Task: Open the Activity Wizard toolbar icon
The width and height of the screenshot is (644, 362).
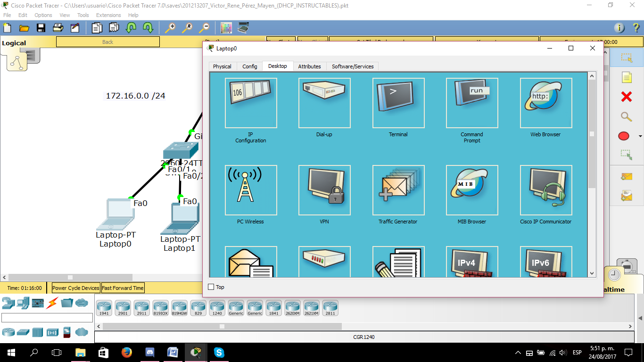Action: (x=75, y=28)
